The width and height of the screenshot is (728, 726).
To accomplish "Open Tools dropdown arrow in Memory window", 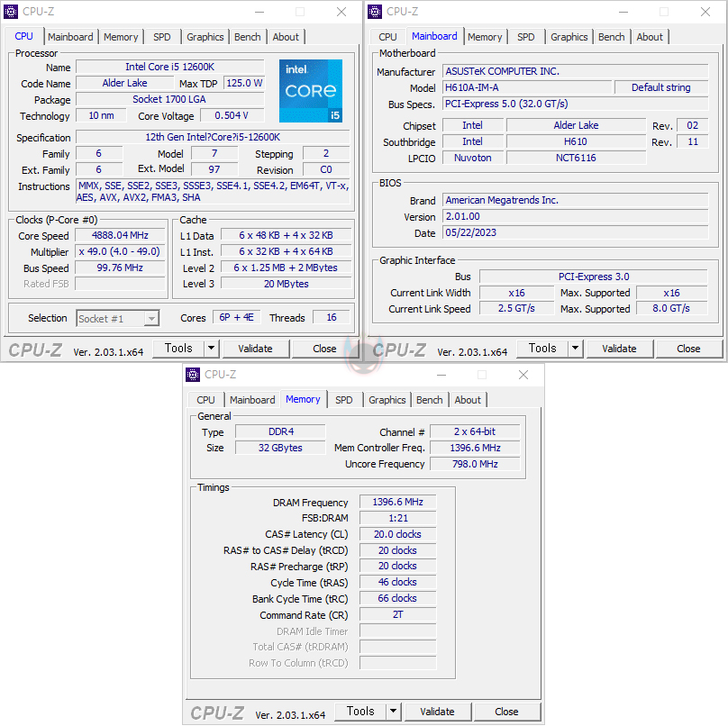I will [393, 712].
